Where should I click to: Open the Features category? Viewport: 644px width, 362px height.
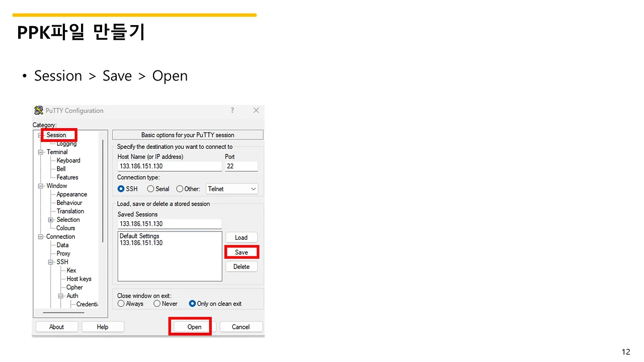pyautogui.click(x=67, y=177)
